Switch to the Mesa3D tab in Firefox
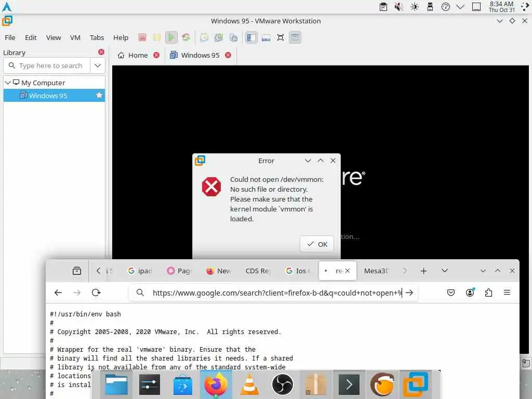 (377, 271)
